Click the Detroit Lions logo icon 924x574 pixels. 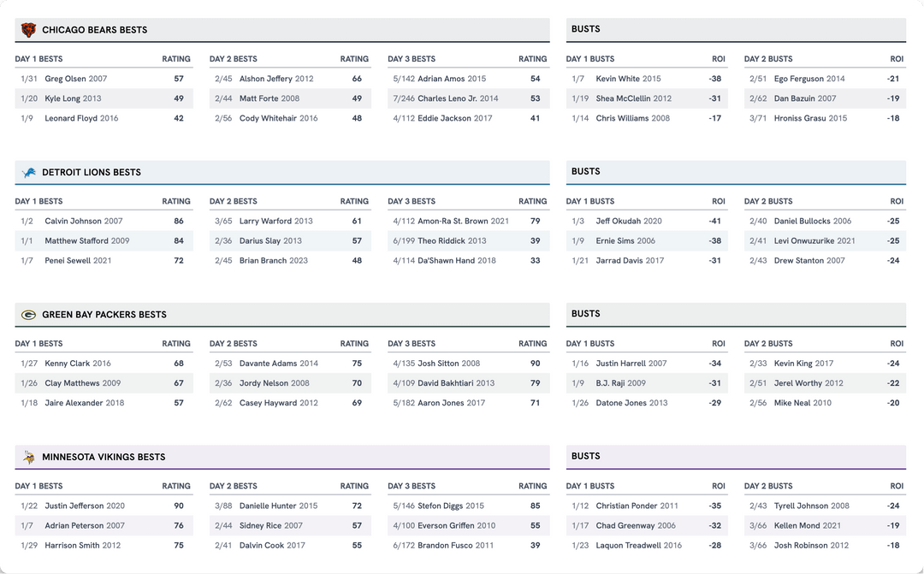[x=28, y=173]
